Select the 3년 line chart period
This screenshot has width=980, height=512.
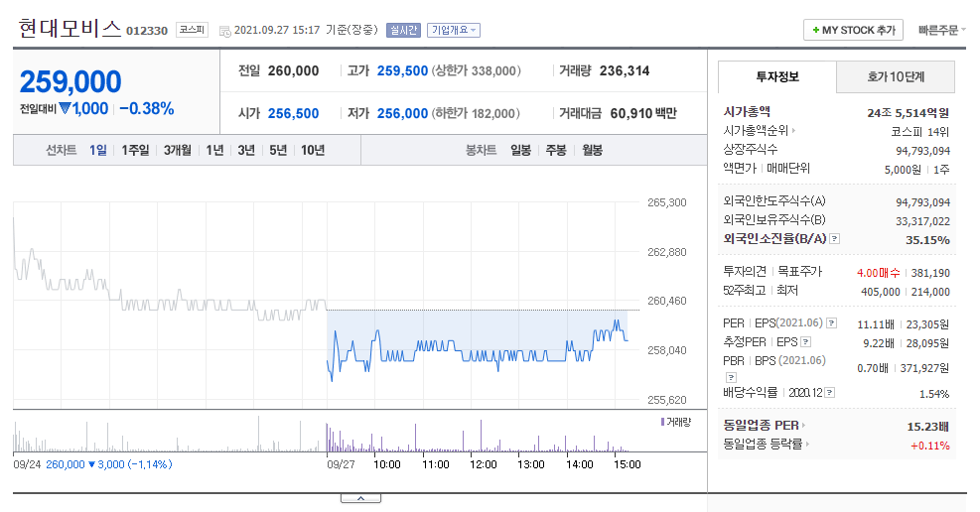pyautogui.click(x=246, y=151)
